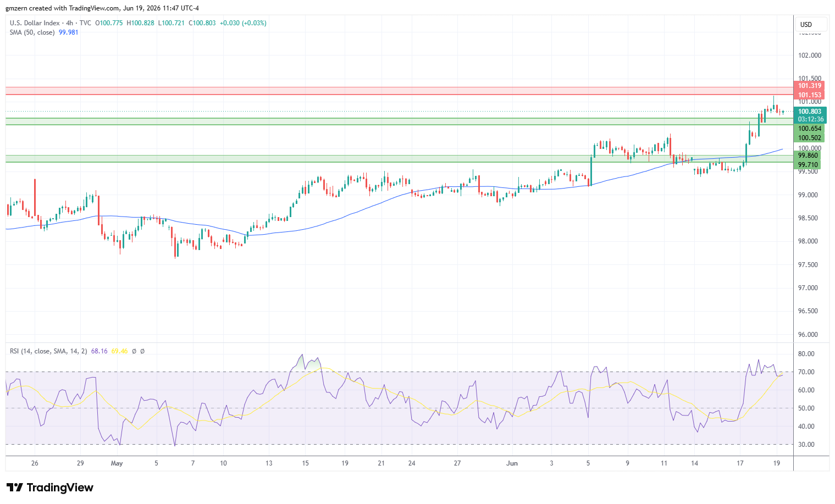This screenshot has height=504, width=835.
Task: Click the close price C100.803
Action: (202, 23)
